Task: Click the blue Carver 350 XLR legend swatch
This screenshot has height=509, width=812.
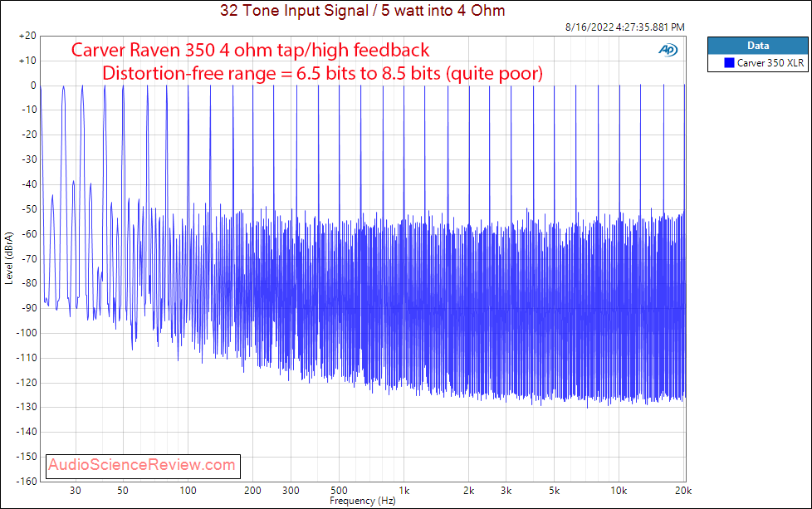Action: [729, 62]
